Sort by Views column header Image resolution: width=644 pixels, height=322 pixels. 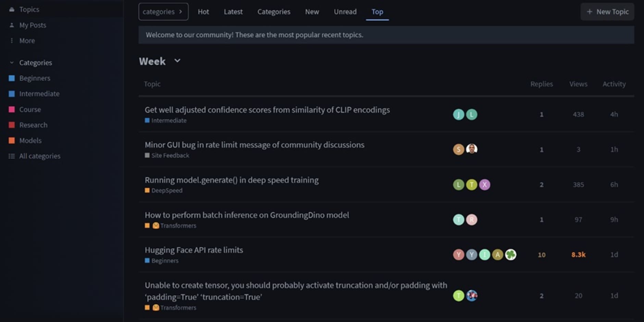(578, 84)
